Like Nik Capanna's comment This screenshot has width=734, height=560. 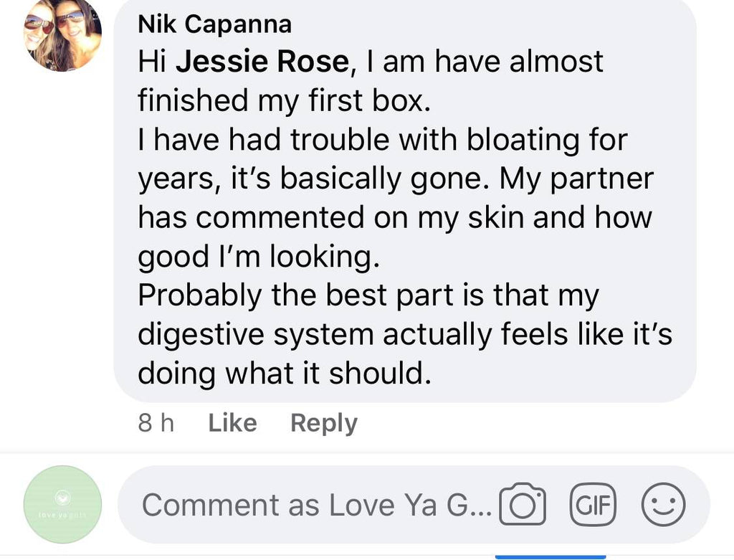click(232, 423)
